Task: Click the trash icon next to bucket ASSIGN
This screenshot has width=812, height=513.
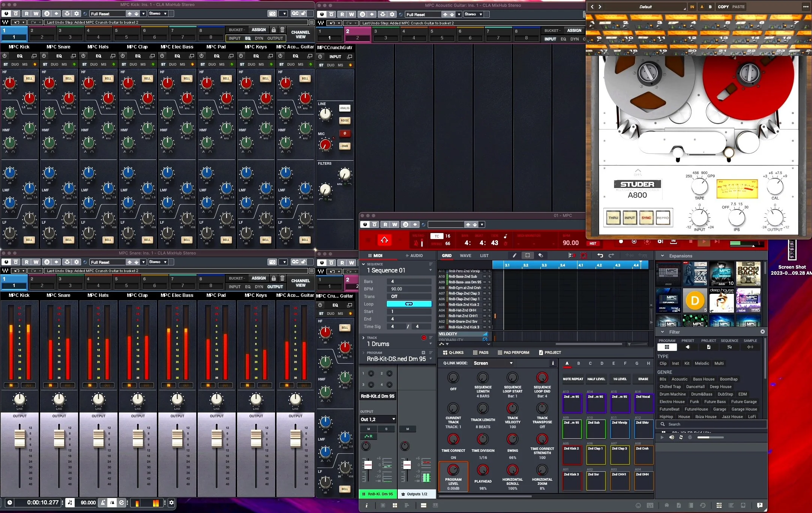Action: pyautogui.click(x=283, y=30)
